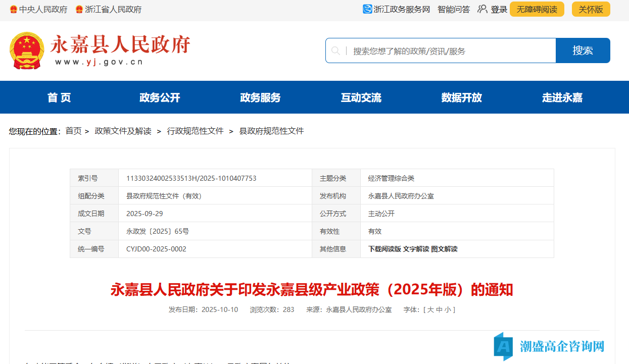The width and height of the screenshot is (629, 364).
Task: Toggle 无障碍阅读 accessibility mode
Action: (x=537, y=9)
